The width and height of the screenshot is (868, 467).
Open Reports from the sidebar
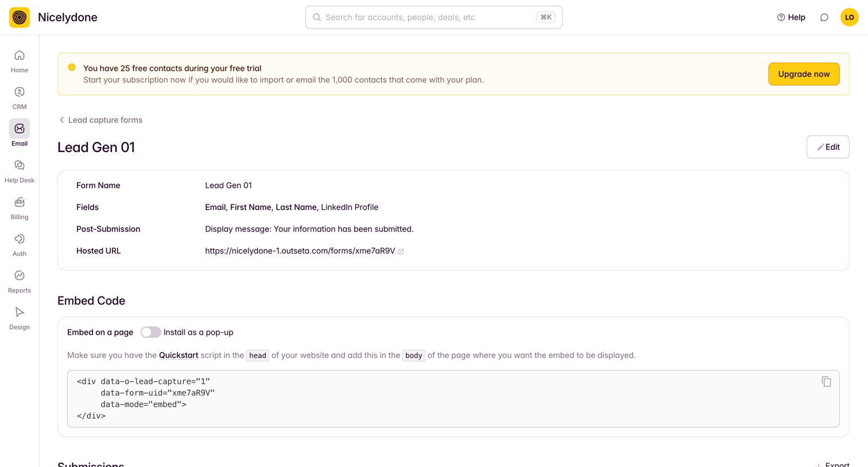20,282
